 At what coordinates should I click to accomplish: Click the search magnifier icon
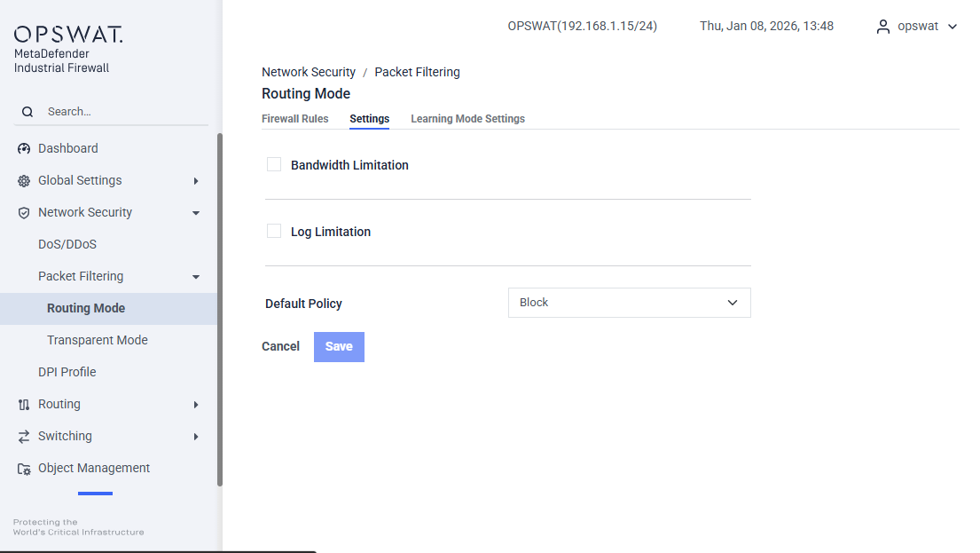coord(27,111)
